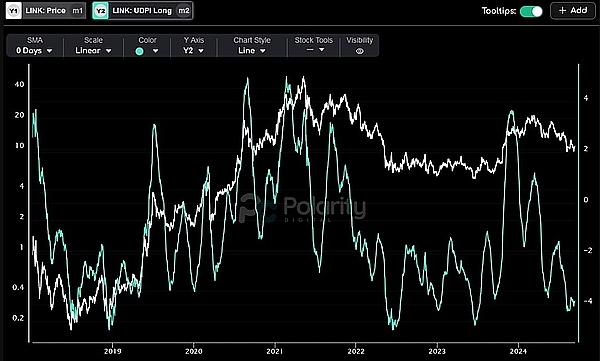Image resolution: width=600 pixels, height=361 pixels.
Task: Open the Color dropdown arrow
Action: pos(155,51)
